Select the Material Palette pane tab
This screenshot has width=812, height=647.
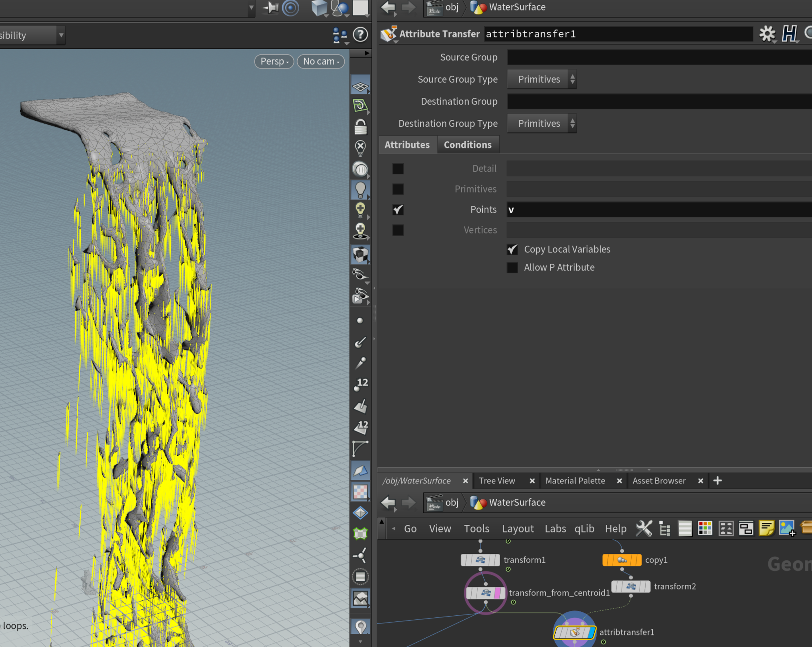(x=575, y=481)
